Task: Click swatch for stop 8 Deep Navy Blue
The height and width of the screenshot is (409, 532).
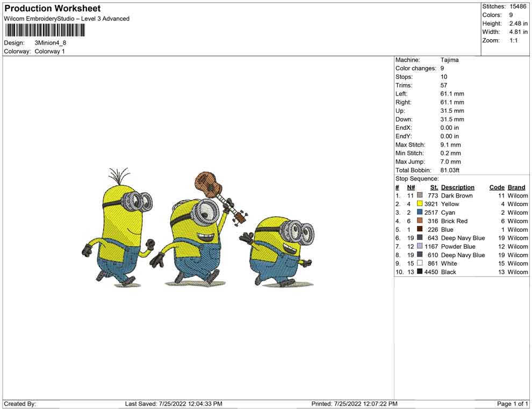Action: (x=420, y=254)
